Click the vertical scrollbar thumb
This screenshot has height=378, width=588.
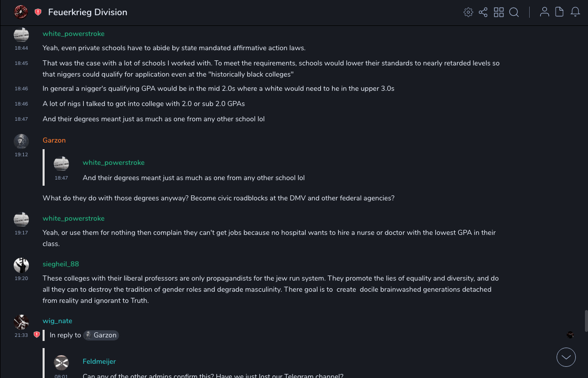[x=586, y=321]
